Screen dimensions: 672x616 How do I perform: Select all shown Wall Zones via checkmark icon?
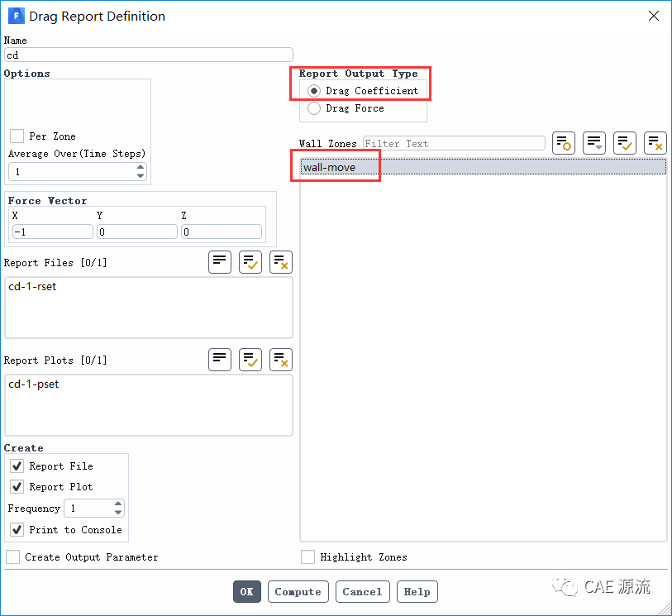[x=625, y=143]
